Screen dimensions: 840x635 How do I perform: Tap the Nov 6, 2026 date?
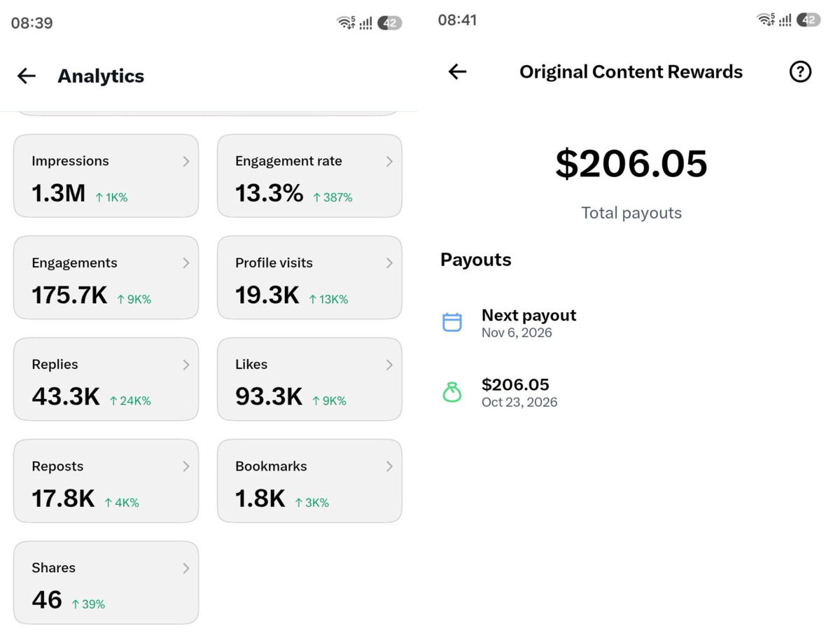517,333
